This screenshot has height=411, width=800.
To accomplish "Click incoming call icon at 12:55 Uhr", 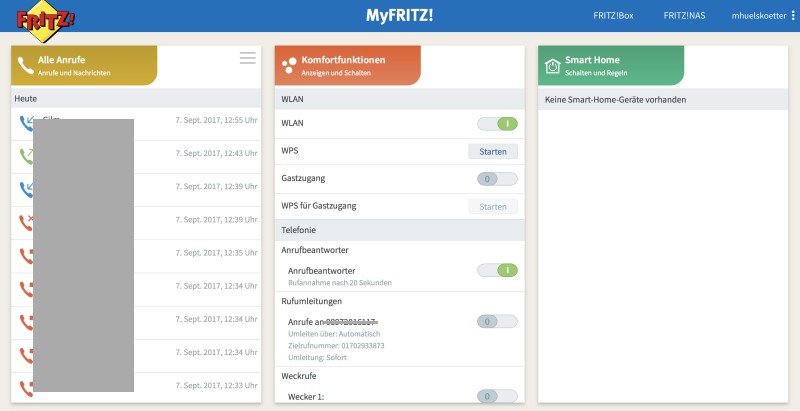I will click(x=27, y=123).
